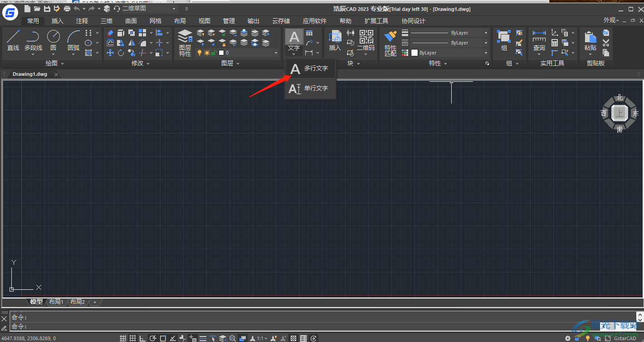Image resolution: width=644 pixels, height=342 pixels.
Task: Choose 多行文字 from the text menu
Action: [311, 69]
